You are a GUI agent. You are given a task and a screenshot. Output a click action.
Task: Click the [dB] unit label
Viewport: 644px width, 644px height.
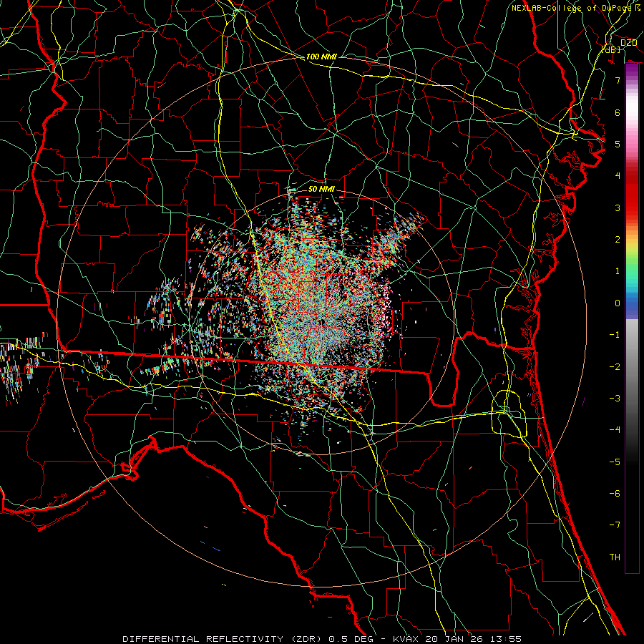(611, 49)
